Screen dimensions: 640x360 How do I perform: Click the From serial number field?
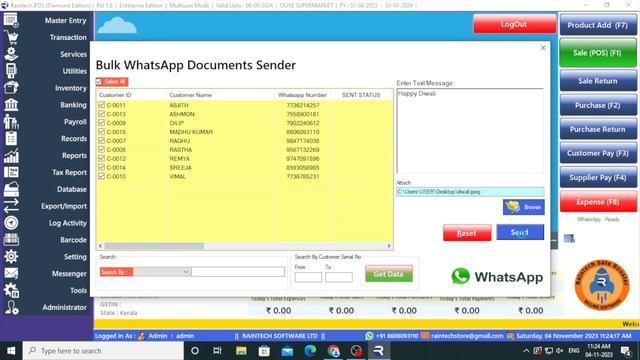[308, 277]
